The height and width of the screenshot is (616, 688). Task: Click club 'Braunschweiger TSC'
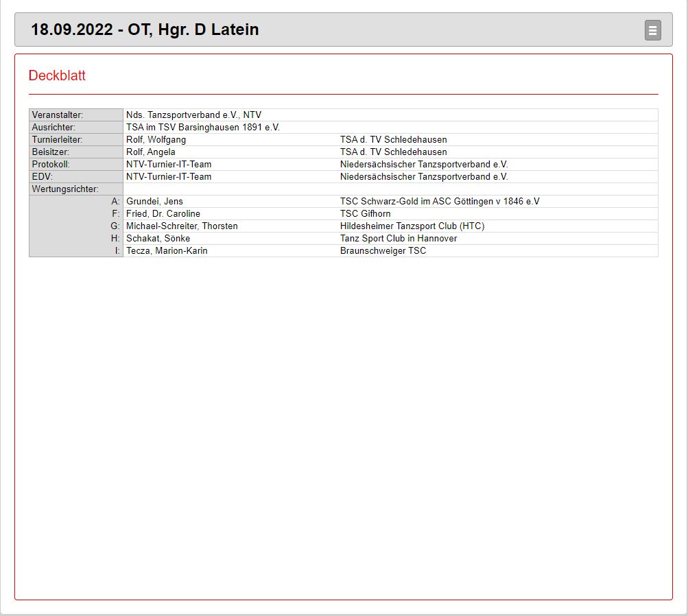point(383,251)
